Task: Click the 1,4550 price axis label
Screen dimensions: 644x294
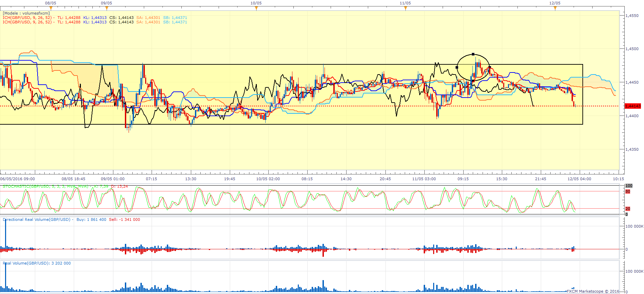Action: pos(632,16)
